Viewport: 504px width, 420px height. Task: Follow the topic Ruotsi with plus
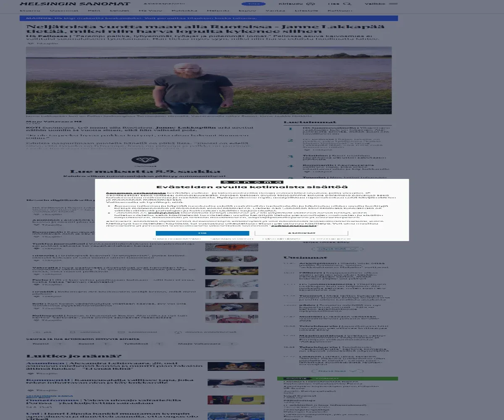[60, 344]
